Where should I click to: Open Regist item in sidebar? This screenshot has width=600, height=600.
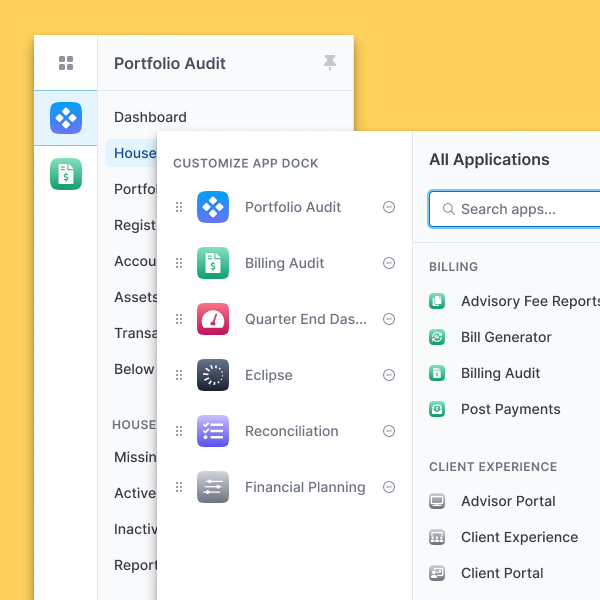[x=135, y=225]
